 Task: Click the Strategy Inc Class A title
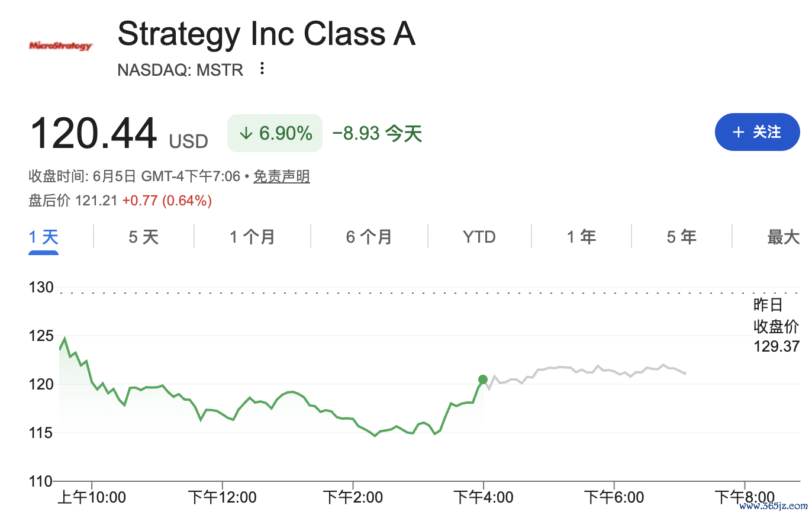coord(266,34)
